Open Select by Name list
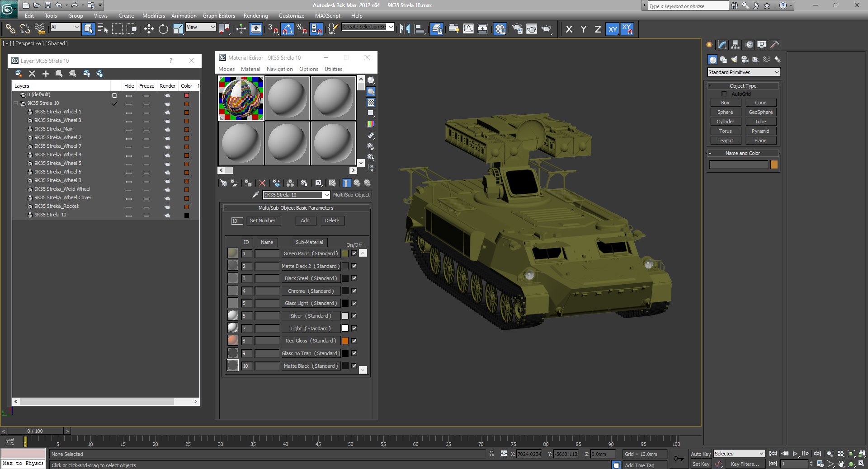This screenshot has width=868, height=469. coord(103,29)
